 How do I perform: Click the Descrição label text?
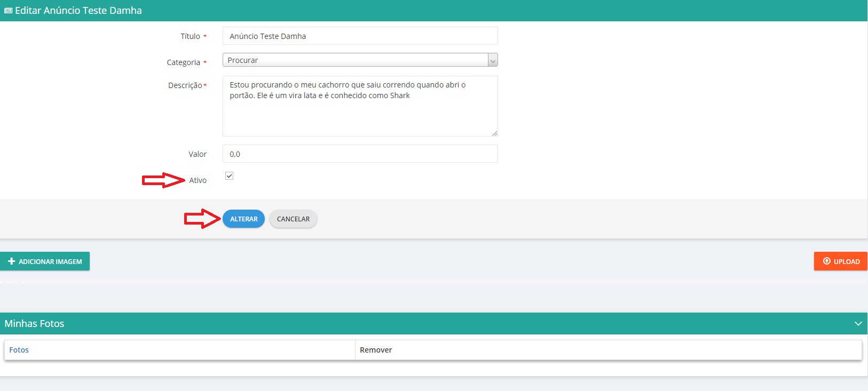coord(185,85)
